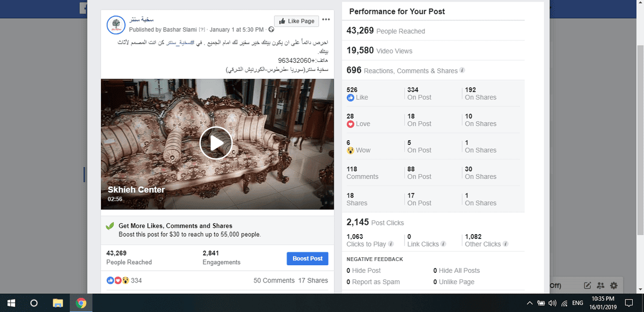Viewport: 644px width, 312px height.
Task: Click the blue Boost Post button
Action: click(x=308, y=258)
